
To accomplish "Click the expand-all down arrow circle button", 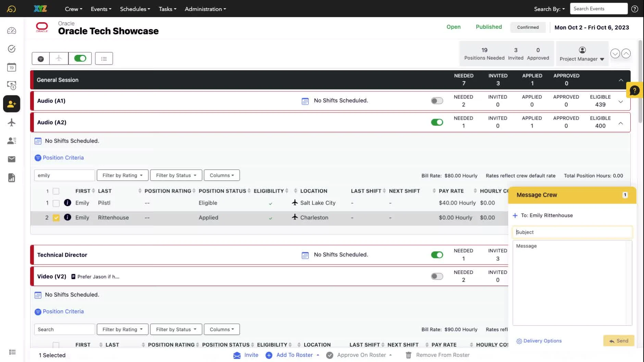I will coord(615,53).
